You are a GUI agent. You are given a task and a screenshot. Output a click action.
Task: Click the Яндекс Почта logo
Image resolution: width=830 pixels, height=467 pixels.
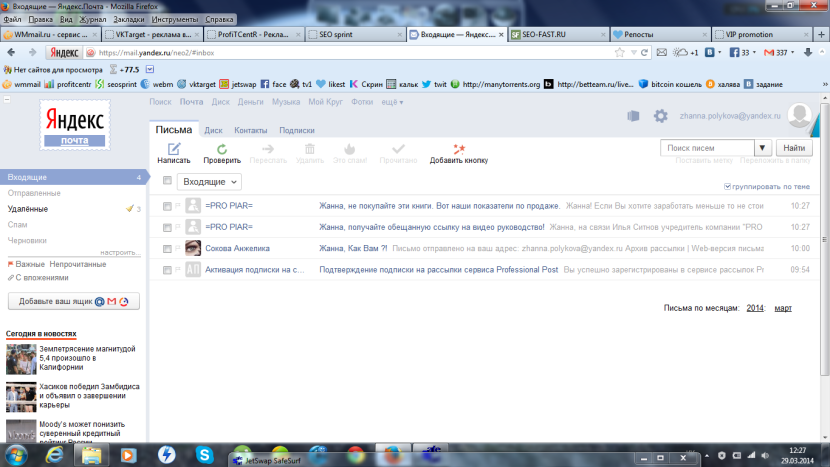coord(75,128)
